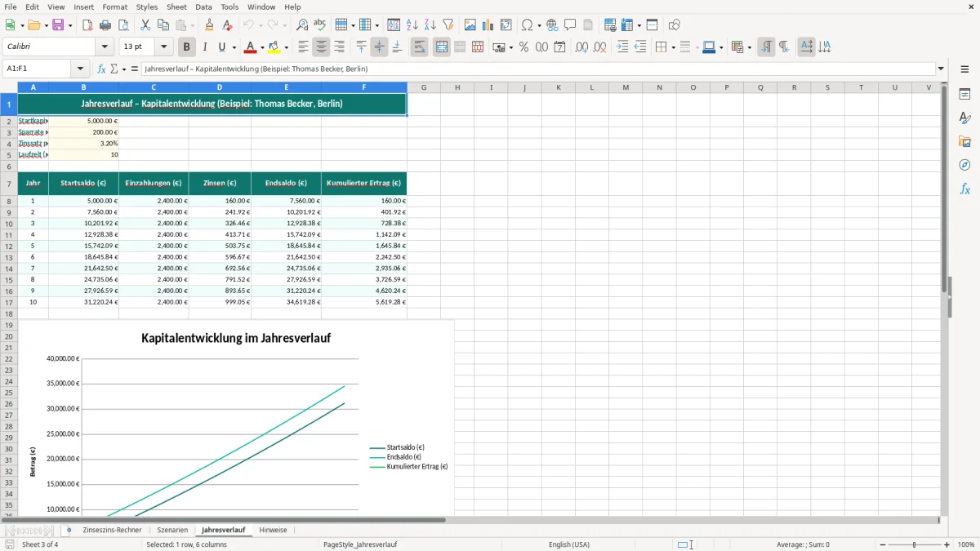Open background color dropdown arrow
Viewport: 980px width, 551px height.
[287, 47]
